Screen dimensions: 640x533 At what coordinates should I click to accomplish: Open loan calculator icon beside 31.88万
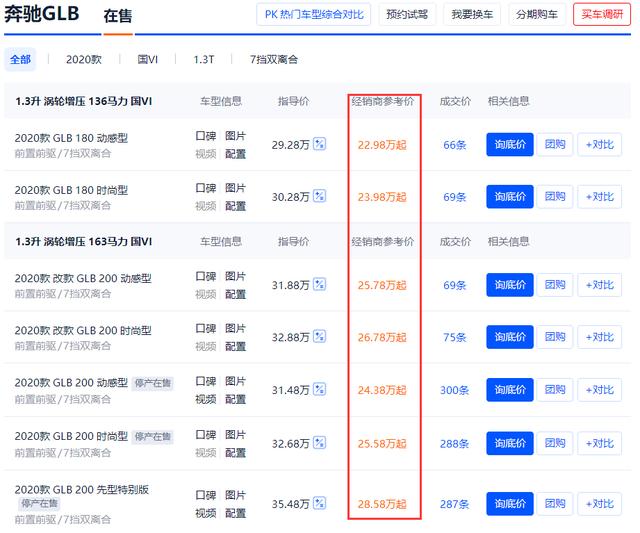[319, 284]
